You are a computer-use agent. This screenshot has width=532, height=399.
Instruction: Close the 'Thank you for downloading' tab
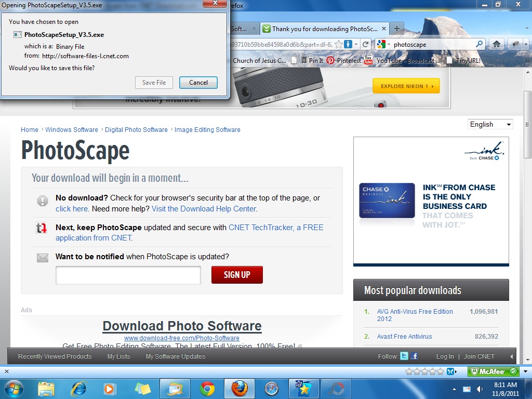coord(384,29)
